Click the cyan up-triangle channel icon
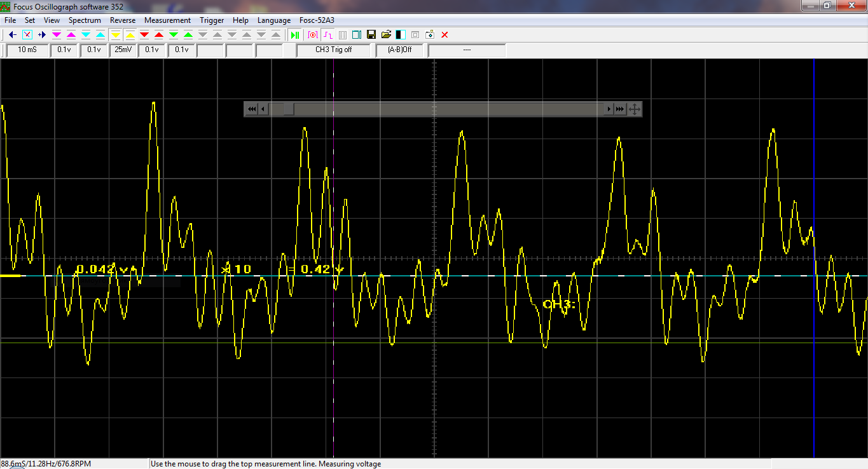 pyautogui.click(x=100, y=34)
